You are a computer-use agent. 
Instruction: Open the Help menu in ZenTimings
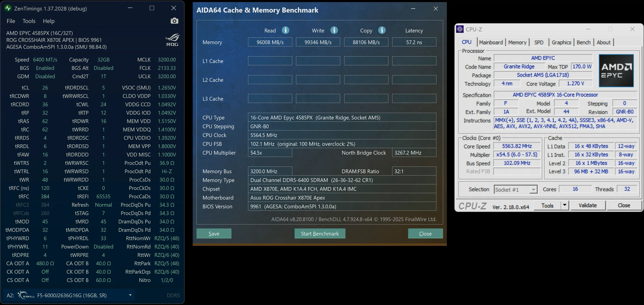coord(49,21)
